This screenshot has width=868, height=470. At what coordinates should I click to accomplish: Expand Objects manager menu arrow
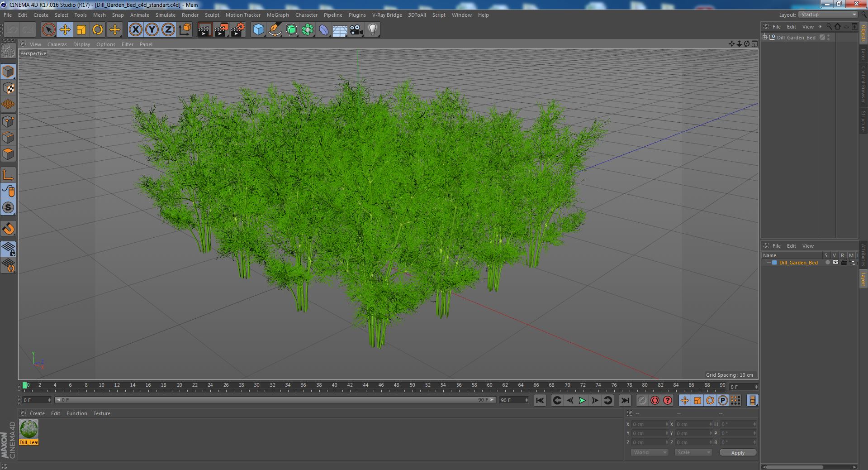tap(820, 27)
